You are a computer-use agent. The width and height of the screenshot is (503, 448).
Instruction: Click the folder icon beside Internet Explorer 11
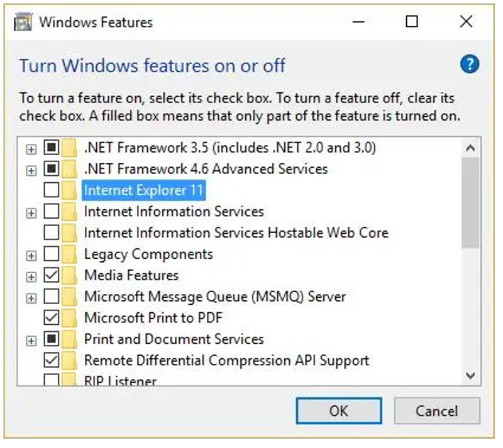(69, 190)
